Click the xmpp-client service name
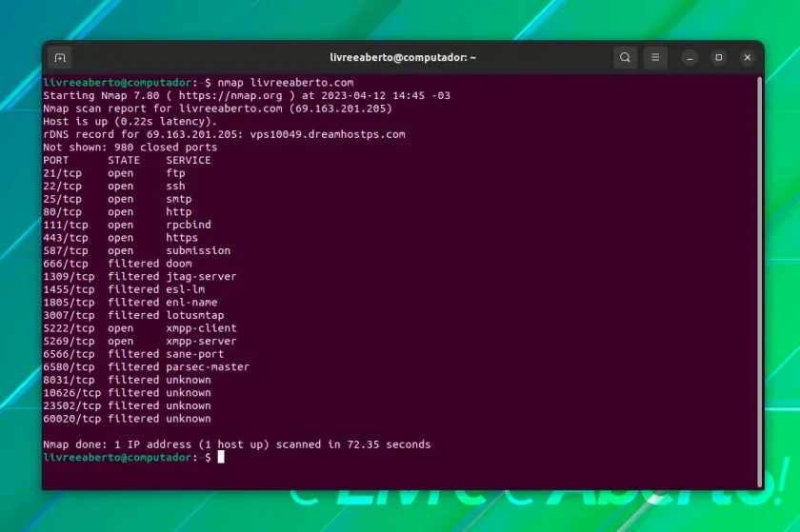 pos(201,328)
